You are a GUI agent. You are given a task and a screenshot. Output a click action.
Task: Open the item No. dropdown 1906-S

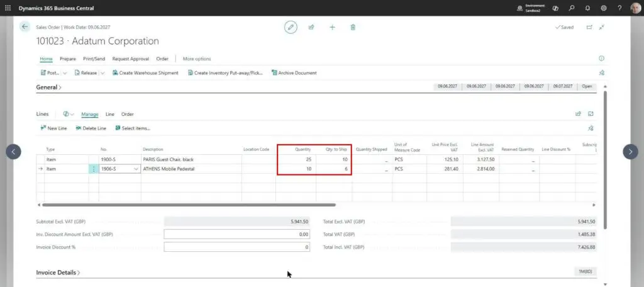pos(136,169)
